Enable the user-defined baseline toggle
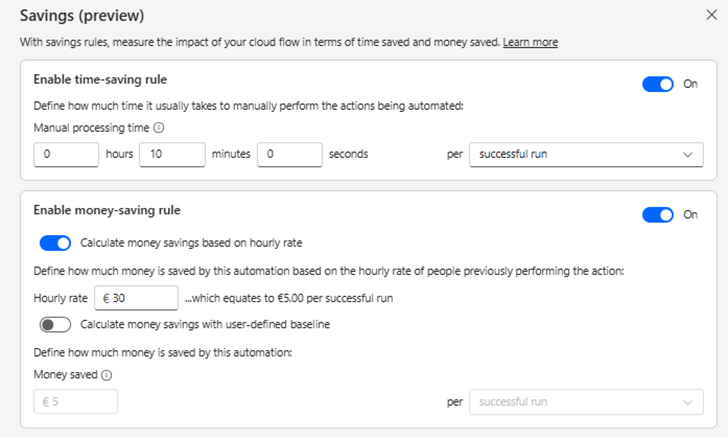 [55, 324]
